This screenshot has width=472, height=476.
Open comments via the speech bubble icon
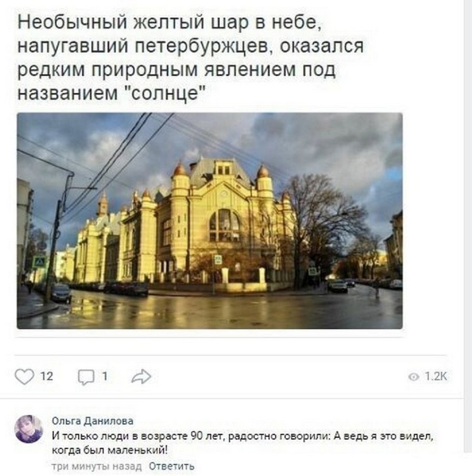86,377
